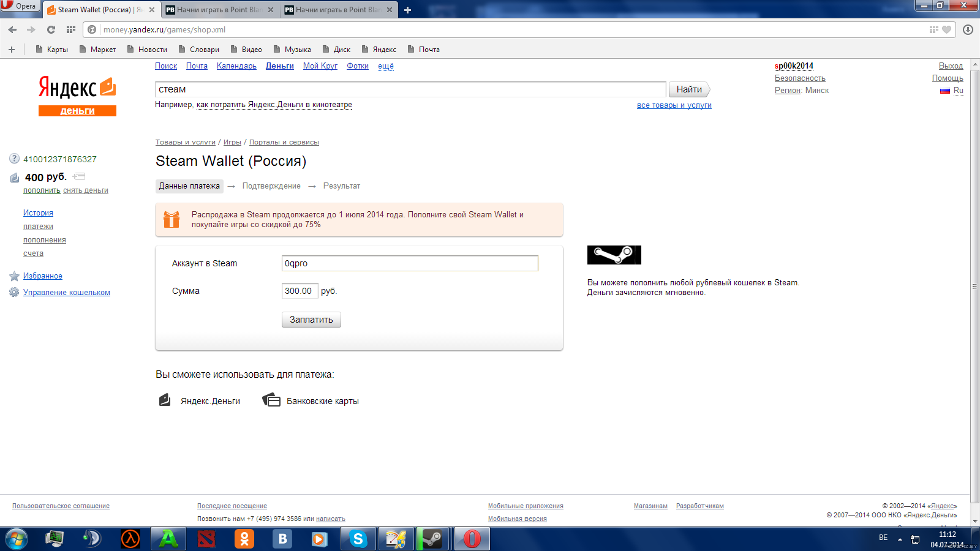Click the add bookmark plus icon

pos(12,49)
